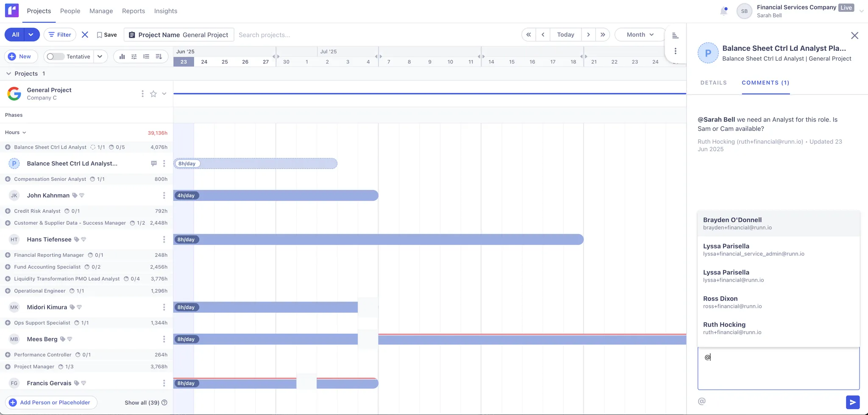Click the Save button
868x415 pixels.
(x=107, y=35)
